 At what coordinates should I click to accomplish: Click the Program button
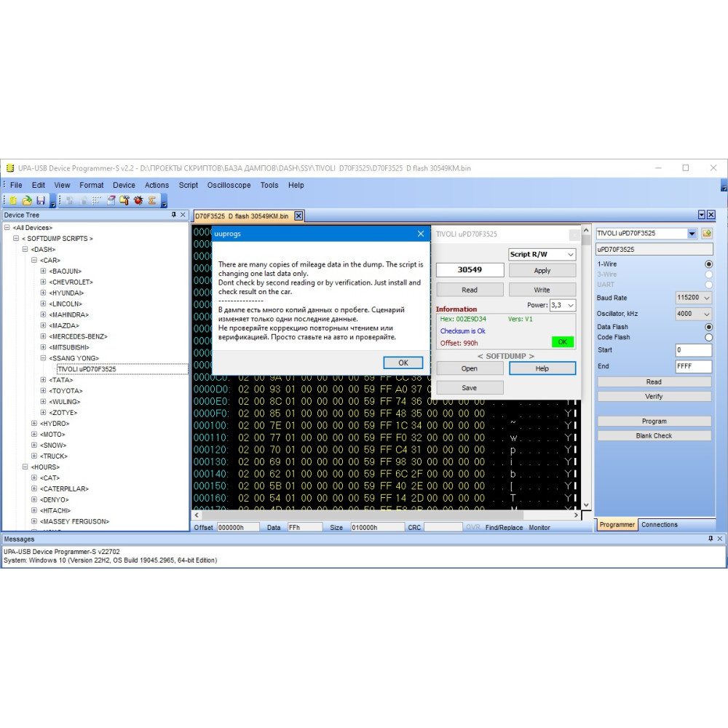654,421
